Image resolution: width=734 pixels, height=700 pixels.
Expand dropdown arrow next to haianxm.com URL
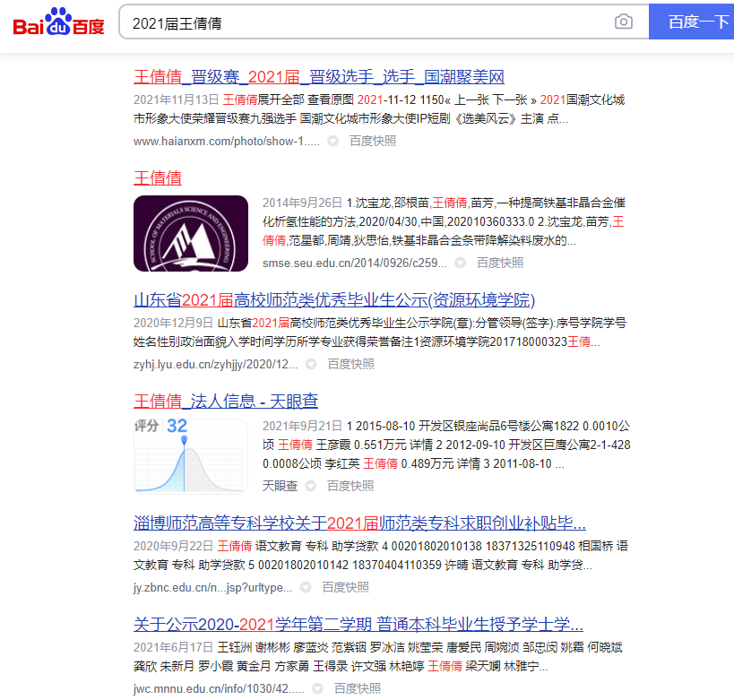click(x=332, y=141)
